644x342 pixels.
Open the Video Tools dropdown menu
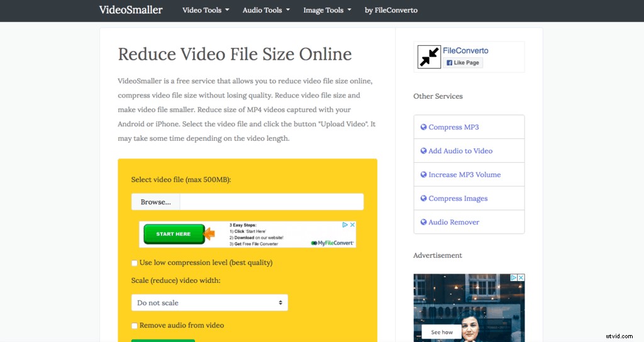click(206, 10)
